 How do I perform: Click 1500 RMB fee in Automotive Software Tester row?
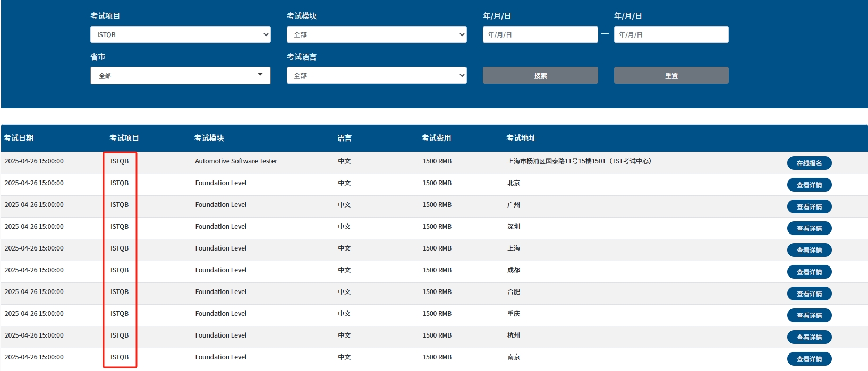tap(437, 161)
